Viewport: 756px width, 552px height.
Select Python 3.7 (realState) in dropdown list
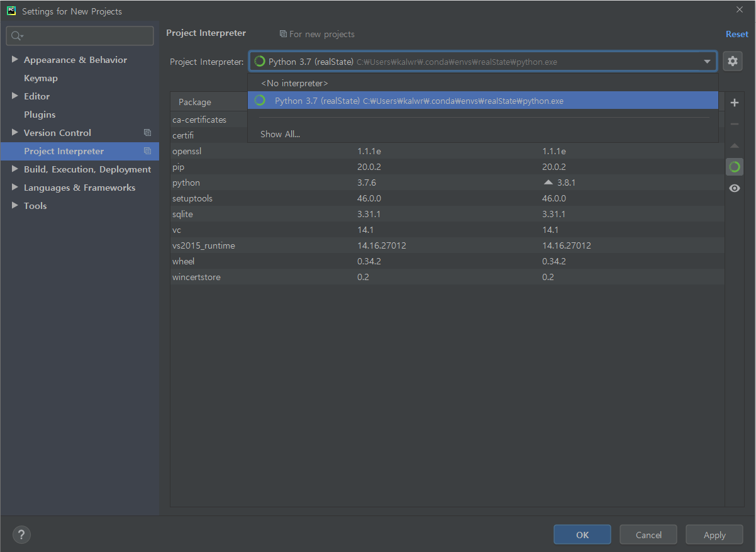482,101
